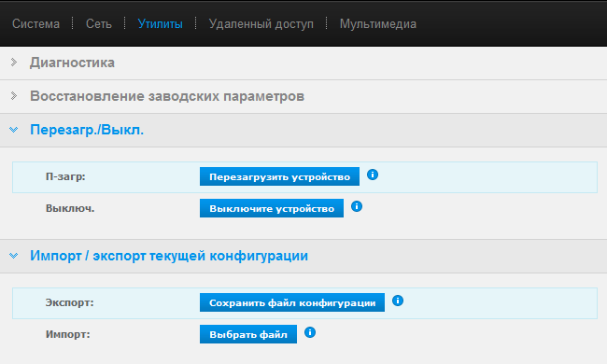This screenshot has width=607, height=364.
Task: Collapse the Перезагр./Выкл. section chevron
Action: [x=14, y=130]
